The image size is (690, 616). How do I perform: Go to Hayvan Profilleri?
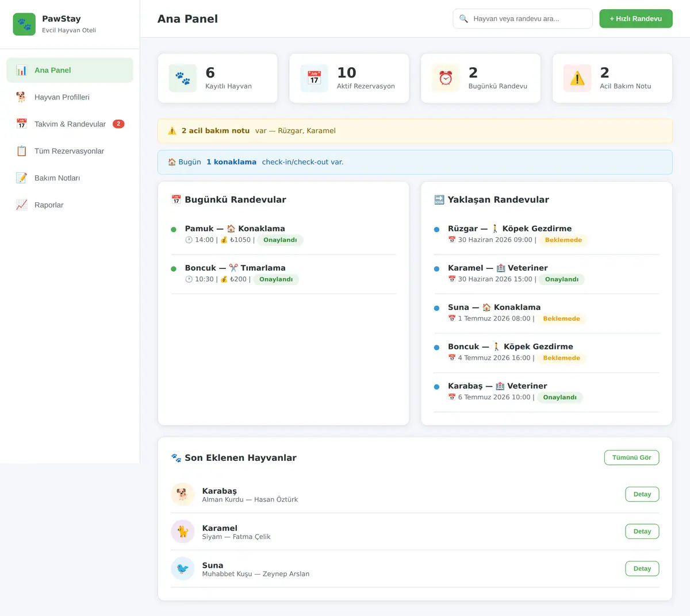pyautogui.click(x=70, y=97)
